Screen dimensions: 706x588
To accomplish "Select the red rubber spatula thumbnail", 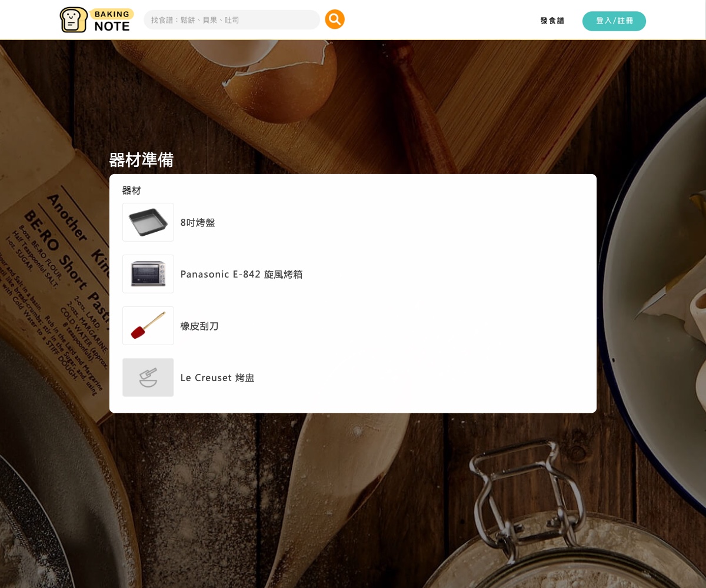I will pos(148,326).
